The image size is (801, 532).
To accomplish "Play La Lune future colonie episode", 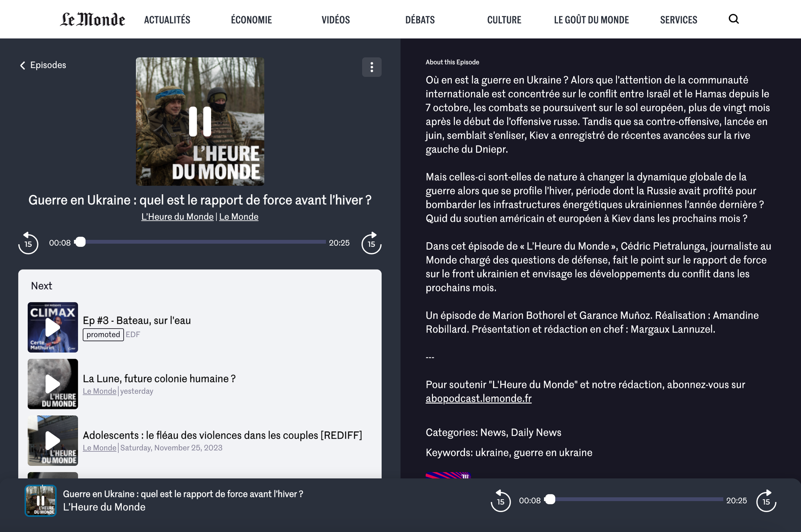I will coord(52,384).
